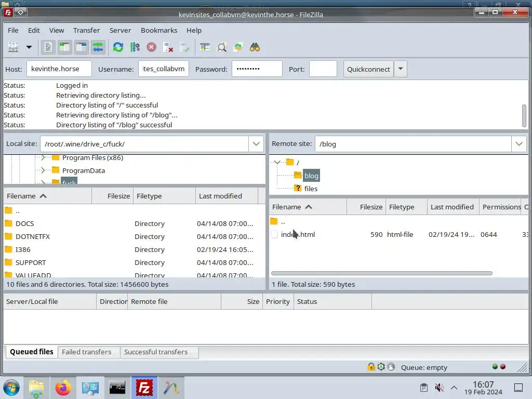Viewport: 532px width, 399px height.
Task: Open the directory listing filters dialog
Action: point(205,47)
